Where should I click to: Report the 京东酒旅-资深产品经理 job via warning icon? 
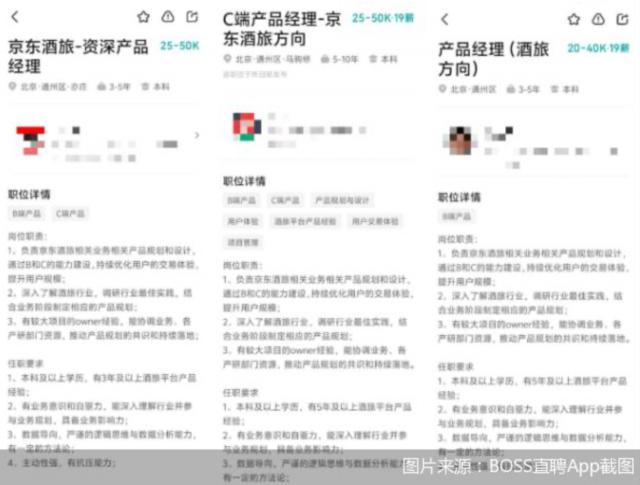point(168,17)
